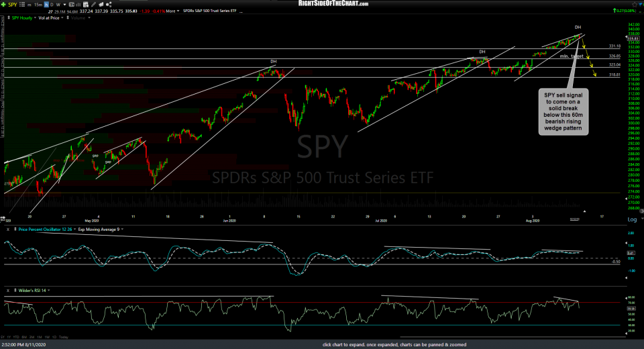Viewport: 644px width, 349px height.
Task: Click the 318.81 price level label
Action: click(x=614, y=74)
